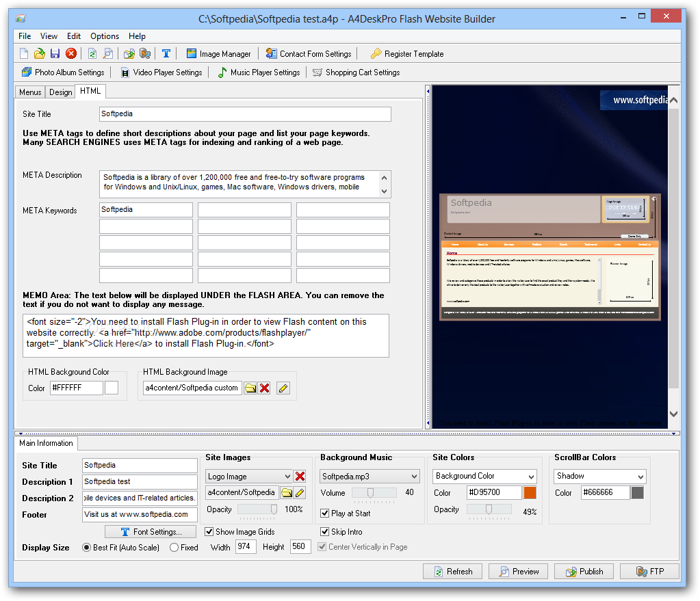Open the Shadow scrollbar colors dropdown
The image size is (700, 601).
(640, 477)
